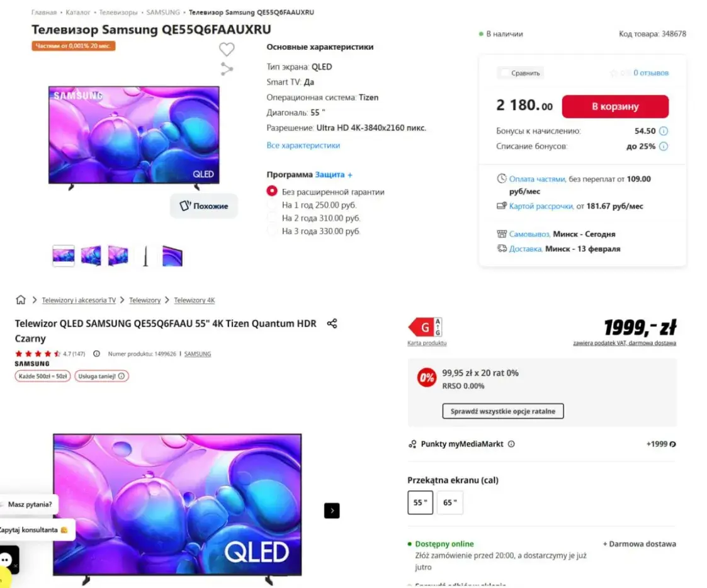Add TV to cart with В корзину

615,106
